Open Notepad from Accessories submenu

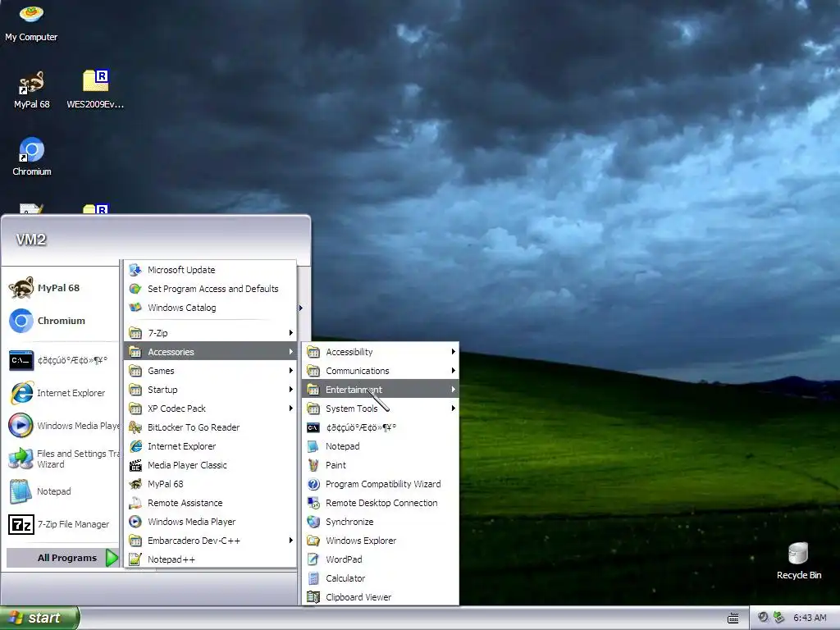(381, 445)
